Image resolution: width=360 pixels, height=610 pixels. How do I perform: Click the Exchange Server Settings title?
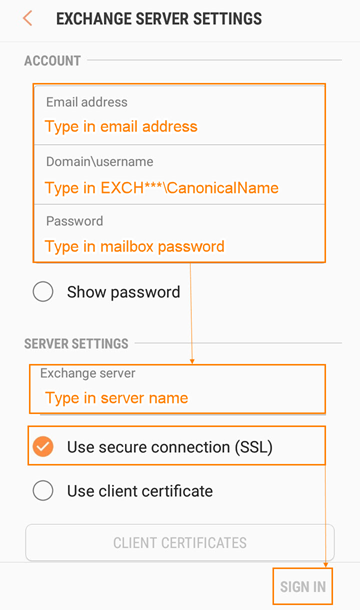tap(159, 19)
